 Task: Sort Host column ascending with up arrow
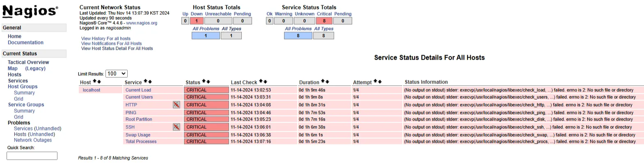[95, 81]
